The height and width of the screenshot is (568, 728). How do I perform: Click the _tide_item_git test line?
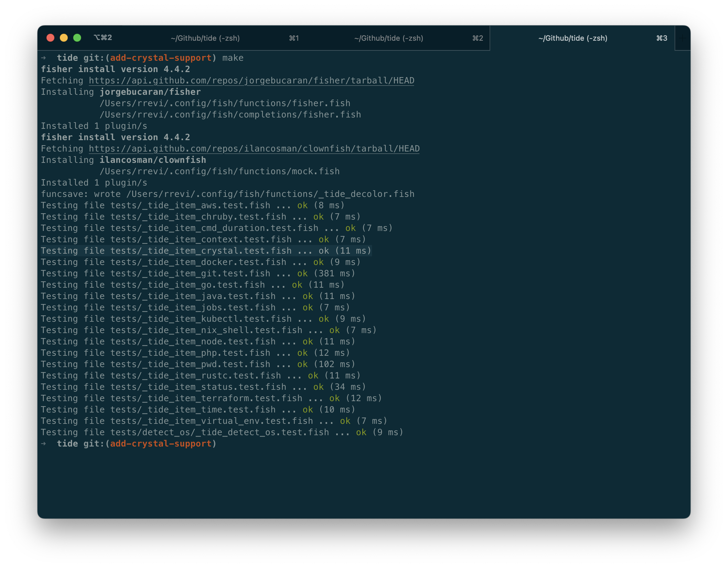pyautogui.click(x=198, y=274)
